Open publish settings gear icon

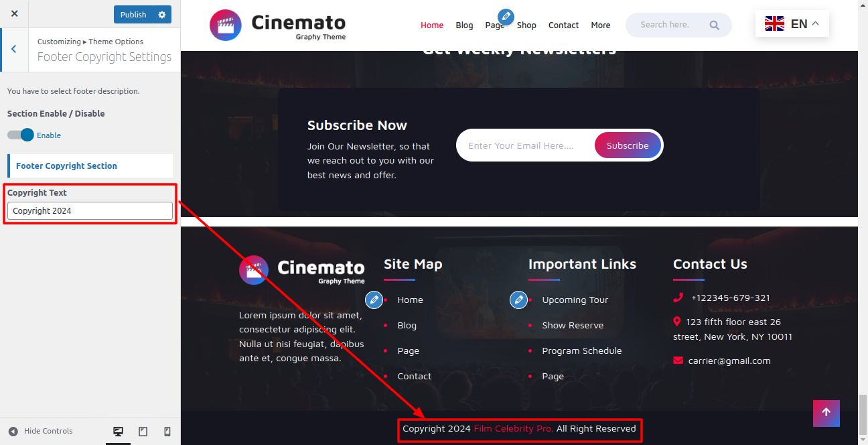tap(161, 15)
